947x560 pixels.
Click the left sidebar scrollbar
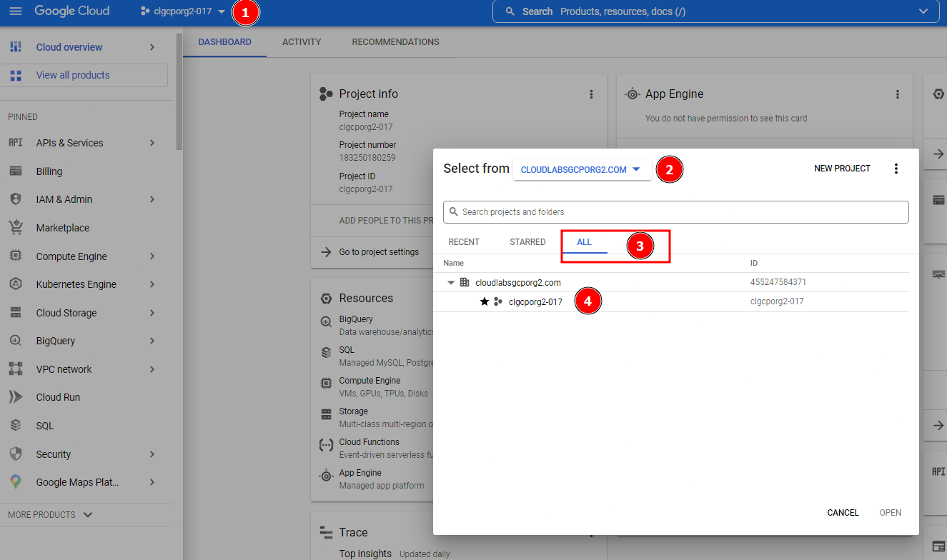pos(179,93)
